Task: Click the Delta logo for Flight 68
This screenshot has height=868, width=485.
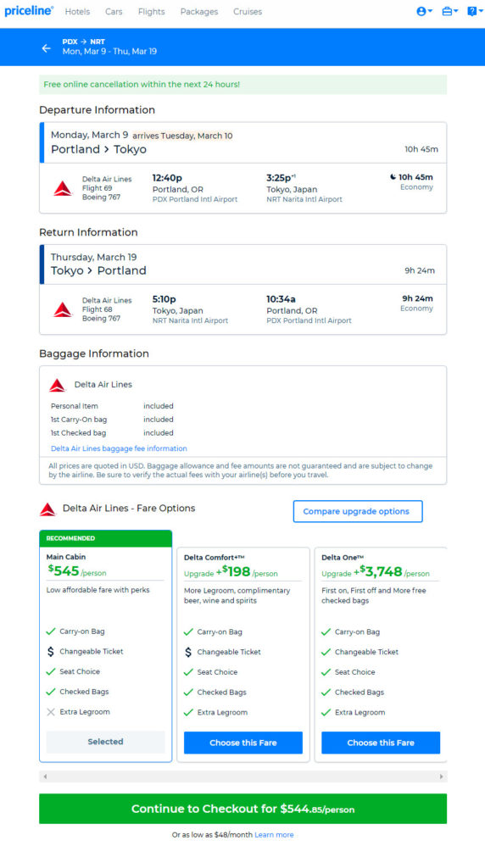Action: point(63,309)
